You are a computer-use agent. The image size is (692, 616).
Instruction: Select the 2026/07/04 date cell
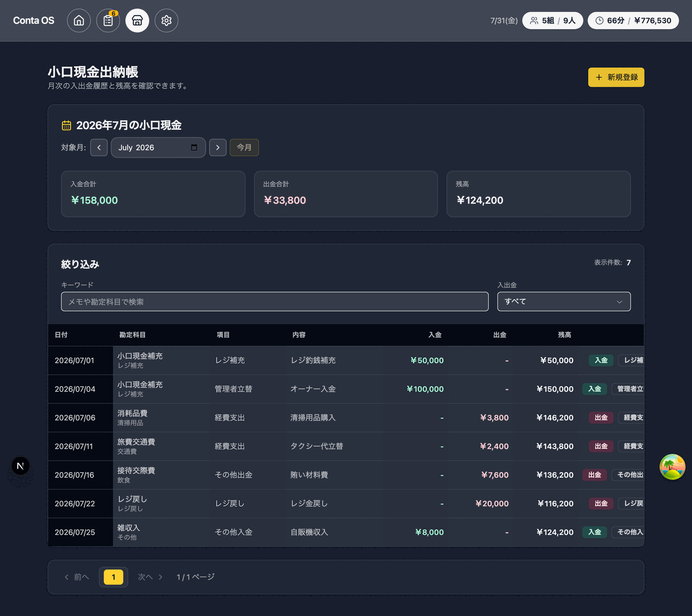point(81,389)
